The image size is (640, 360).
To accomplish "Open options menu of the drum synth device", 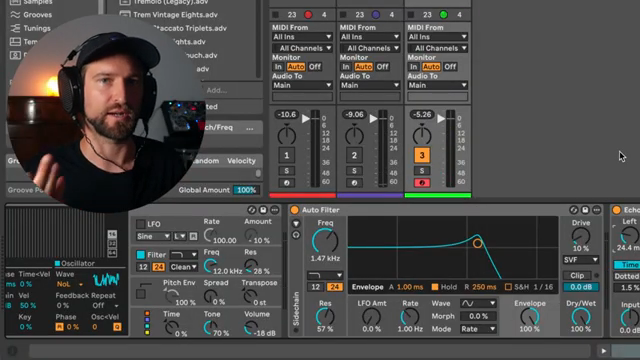I will coord(275,210).
